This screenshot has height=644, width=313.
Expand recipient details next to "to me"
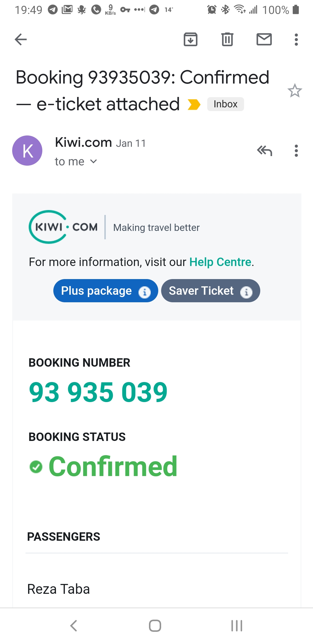93,161
